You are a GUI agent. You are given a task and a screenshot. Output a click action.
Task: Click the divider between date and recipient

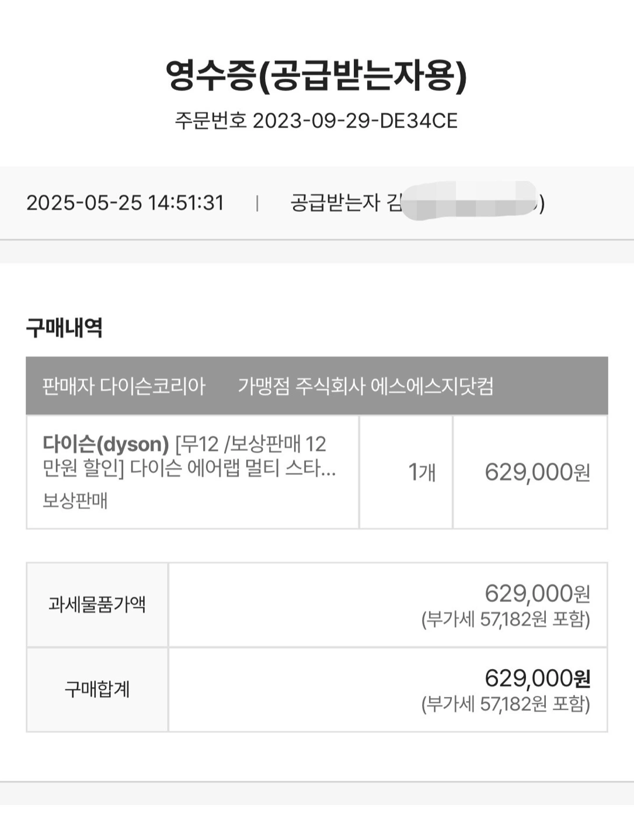tap(257, 203)
